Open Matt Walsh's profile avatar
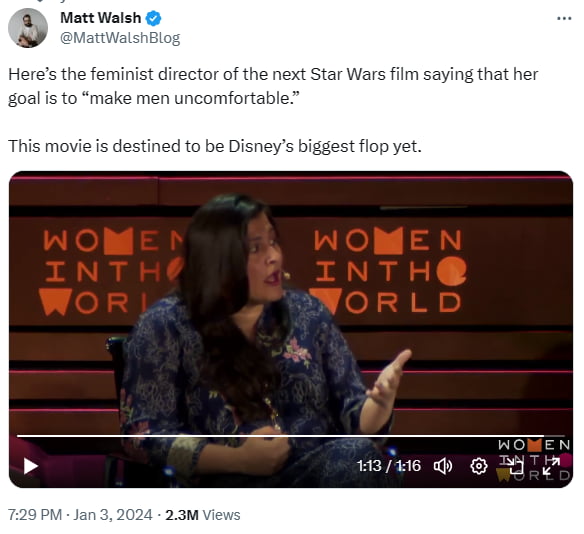Screen dimensions: 584x534 [28, 28]
